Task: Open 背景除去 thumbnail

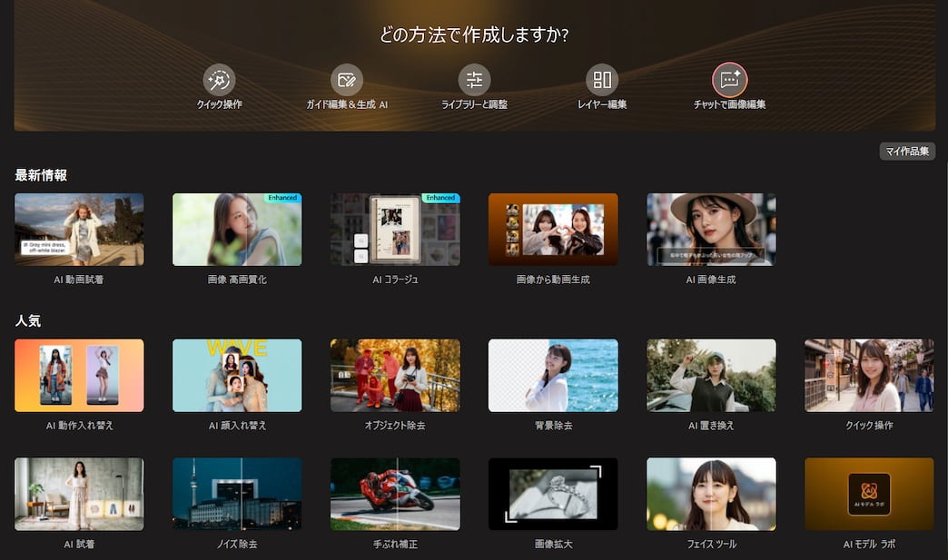Action: (553, 375)
